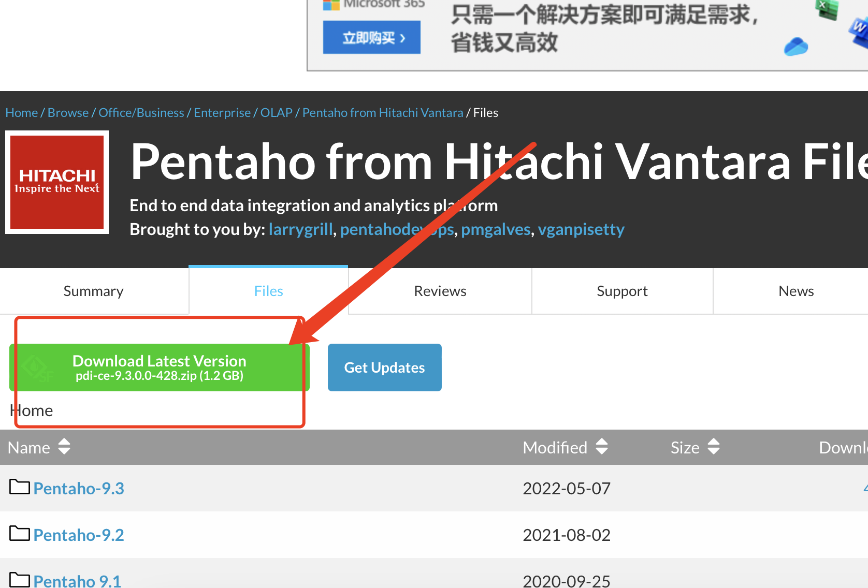The width and height of the screenshot is (868, 588).
Task: Open Enterprise breadcrumb link
Action: pos(222,113)
